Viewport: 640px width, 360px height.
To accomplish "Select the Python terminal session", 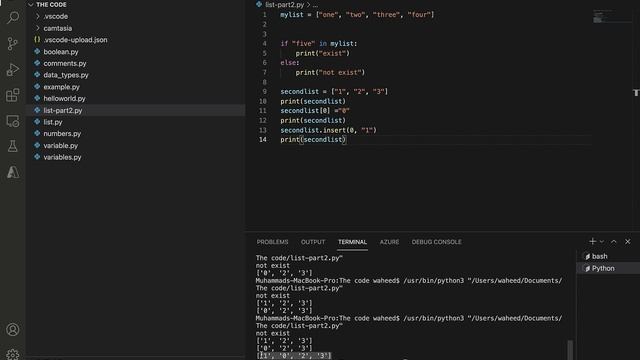I will click(x=608, y=268).
